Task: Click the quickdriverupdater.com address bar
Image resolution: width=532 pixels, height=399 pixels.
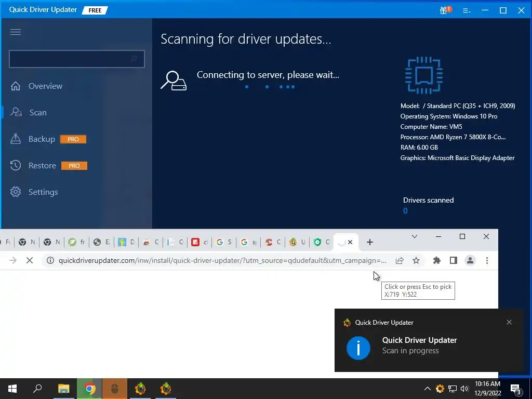Action: 222,261
